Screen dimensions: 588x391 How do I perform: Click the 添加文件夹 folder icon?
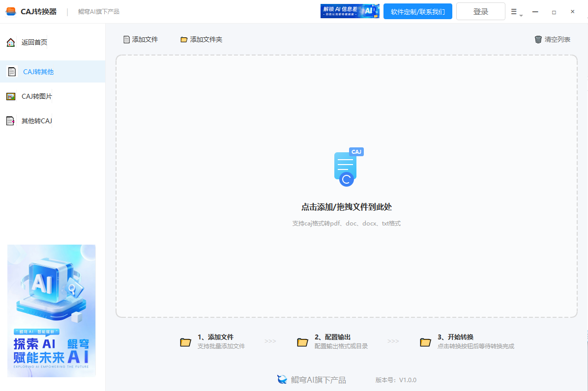pyautogui.click(x=184, y=39)
